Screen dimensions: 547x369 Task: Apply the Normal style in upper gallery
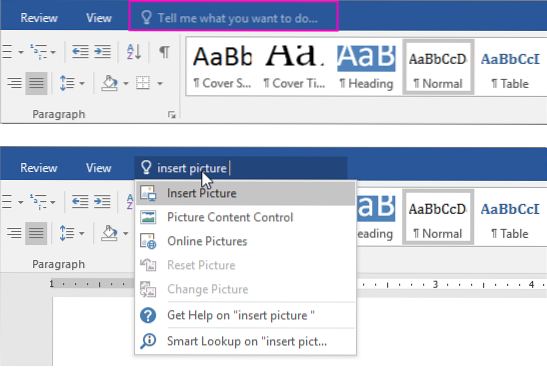tap(438, 67)
